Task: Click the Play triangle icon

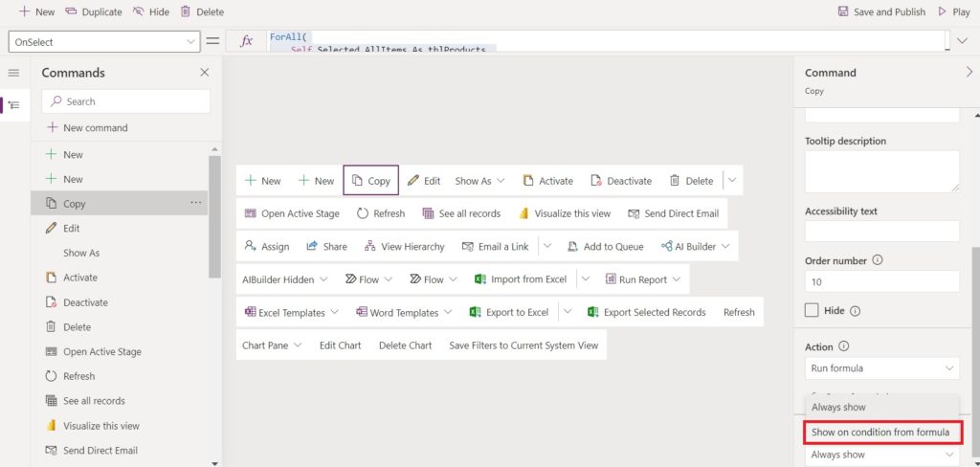Action: 943,11
